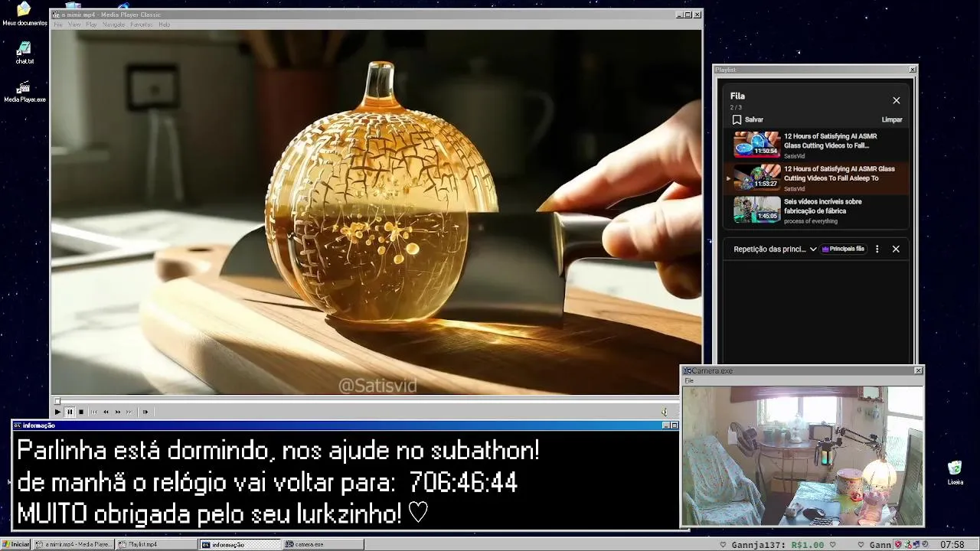Expand the Repetição das princi... dropdown chevron
The height and width of the screenshot is (551, 980).
[x=813, y=249]
